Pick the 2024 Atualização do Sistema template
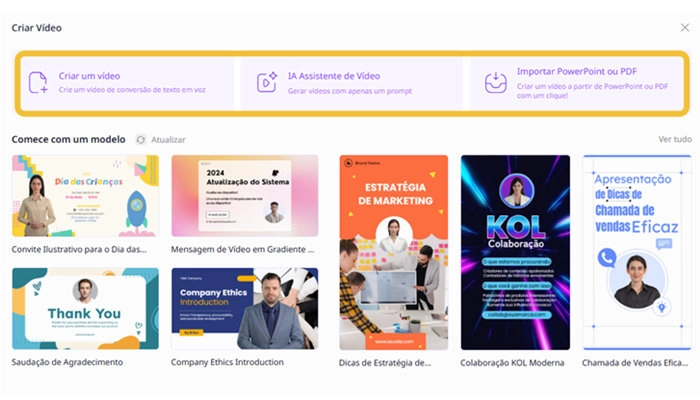 [245, 196]
